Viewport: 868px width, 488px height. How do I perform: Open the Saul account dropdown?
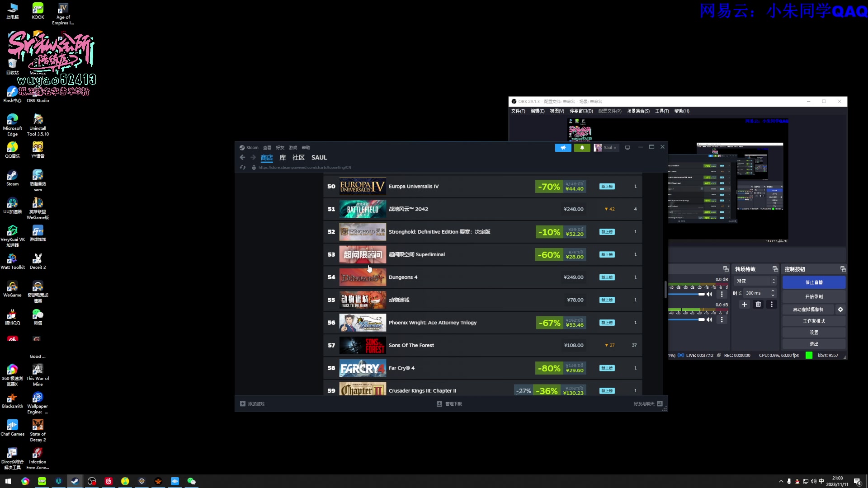click(605, 148)
